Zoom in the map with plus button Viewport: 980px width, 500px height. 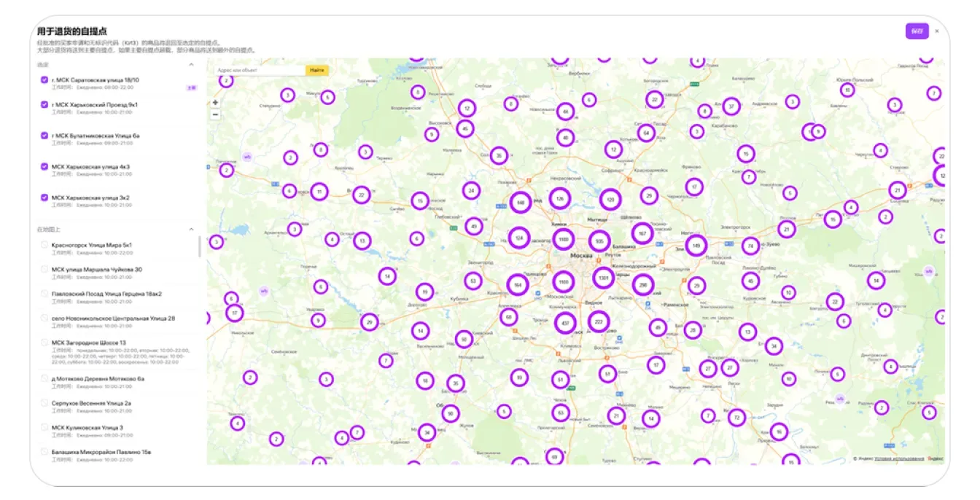pyautogui.click(x=215, y=103)
